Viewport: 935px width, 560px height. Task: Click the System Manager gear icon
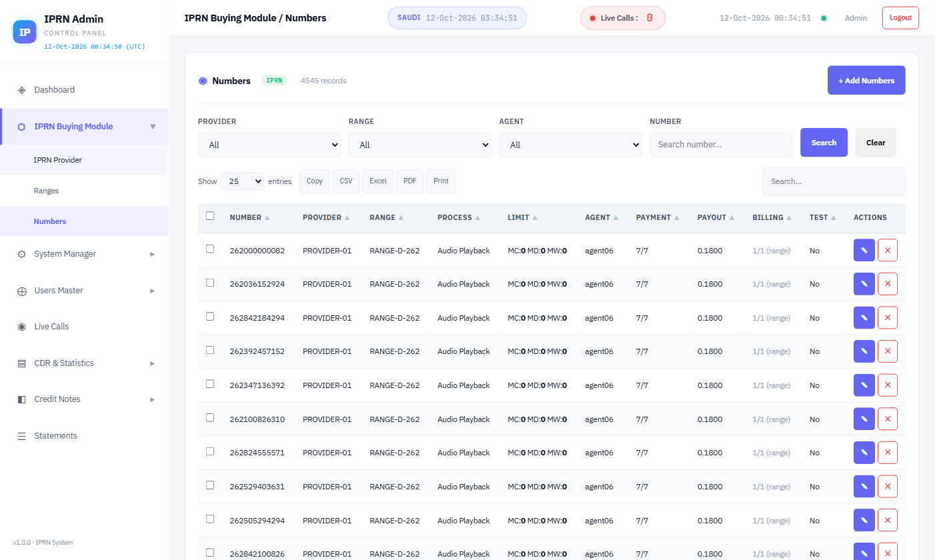21,254
